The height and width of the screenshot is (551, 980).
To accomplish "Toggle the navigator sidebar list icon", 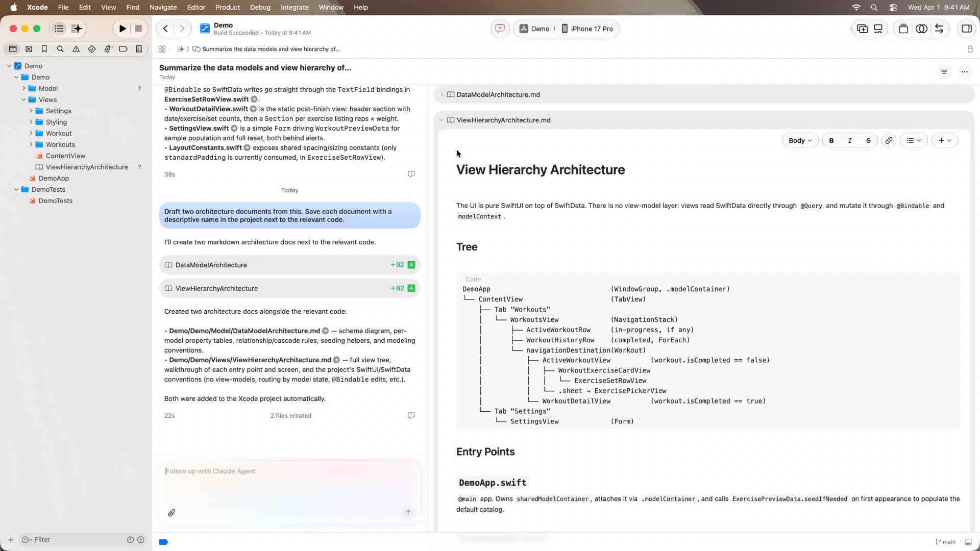I will (x=59, y=29).
